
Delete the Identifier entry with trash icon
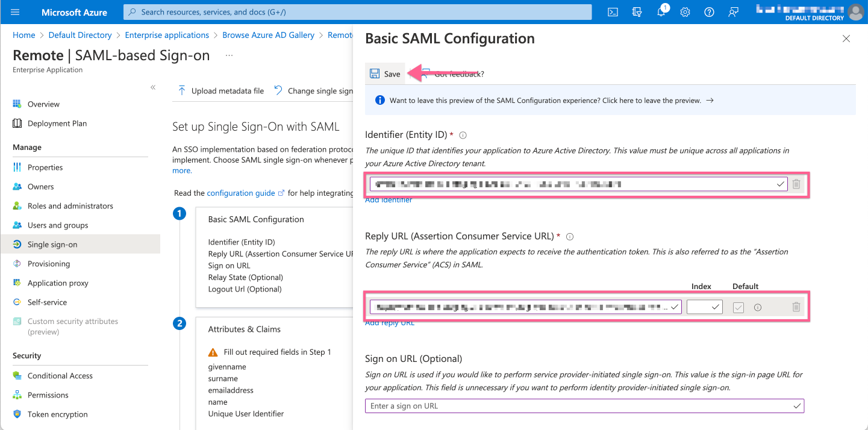[x=796, y=184]
